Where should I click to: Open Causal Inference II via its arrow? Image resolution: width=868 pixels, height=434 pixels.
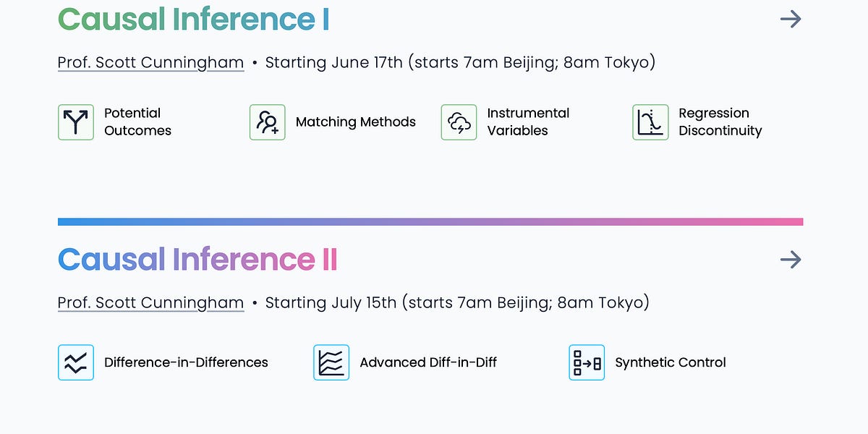pos(791,260)
